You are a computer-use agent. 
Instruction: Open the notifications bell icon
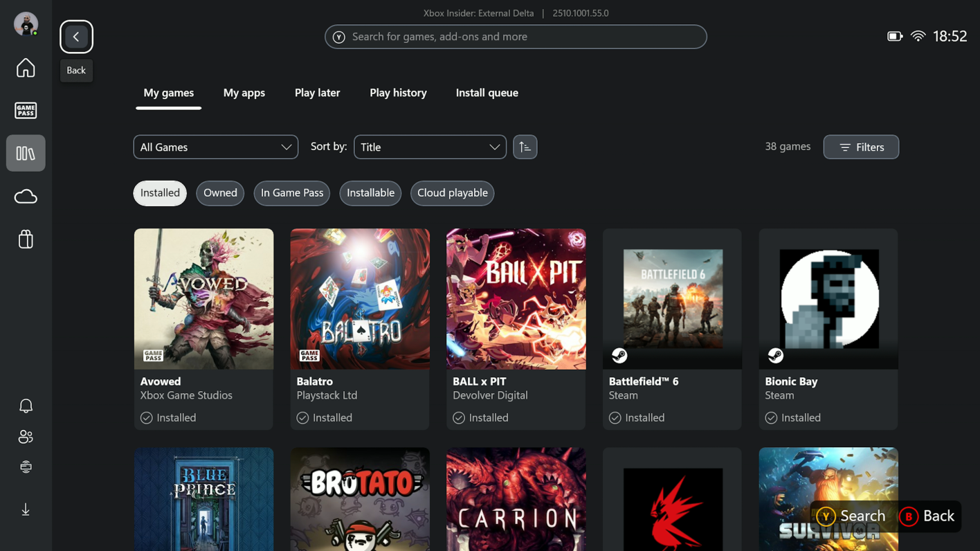(26, 406)
